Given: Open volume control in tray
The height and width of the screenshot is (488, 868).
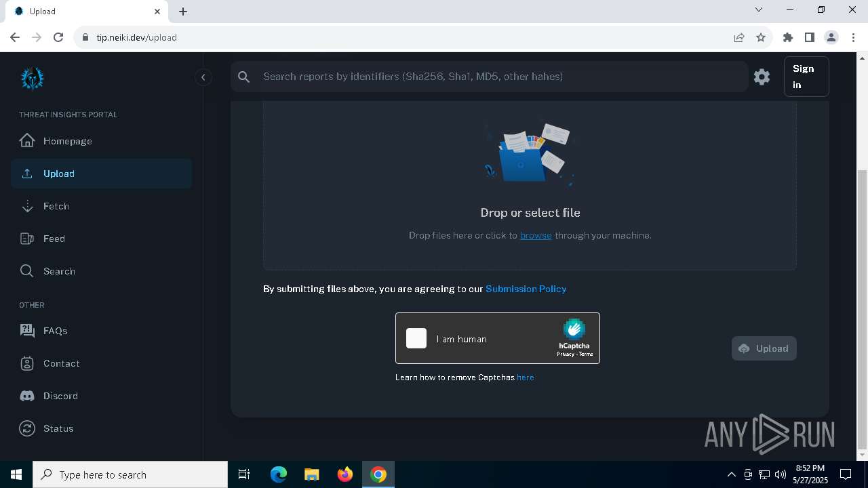Looking at the screenshot, I should pos(780,474).
